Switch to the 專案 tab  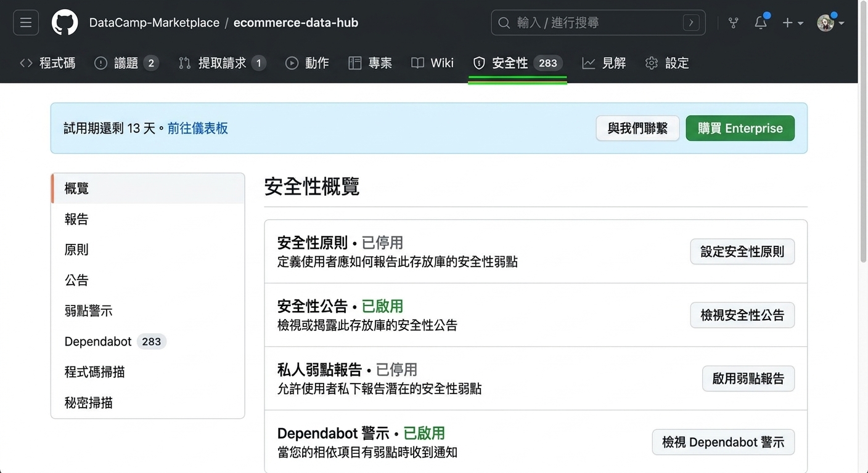(371, 63)
